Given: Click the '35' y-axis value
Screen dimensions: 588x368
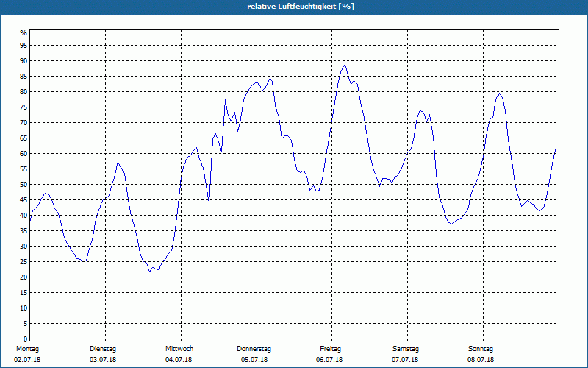Looking at the screenshot, I should tap(24, 231).
